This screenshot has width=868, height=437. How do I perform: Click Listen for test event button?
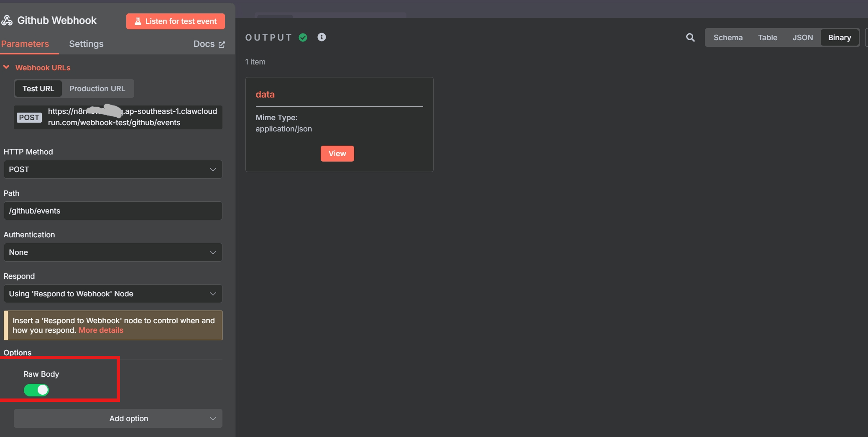[x=176, y=21]
